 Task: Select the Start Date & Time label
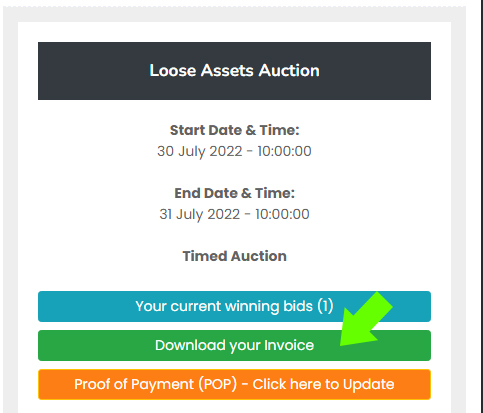(235, 130)
